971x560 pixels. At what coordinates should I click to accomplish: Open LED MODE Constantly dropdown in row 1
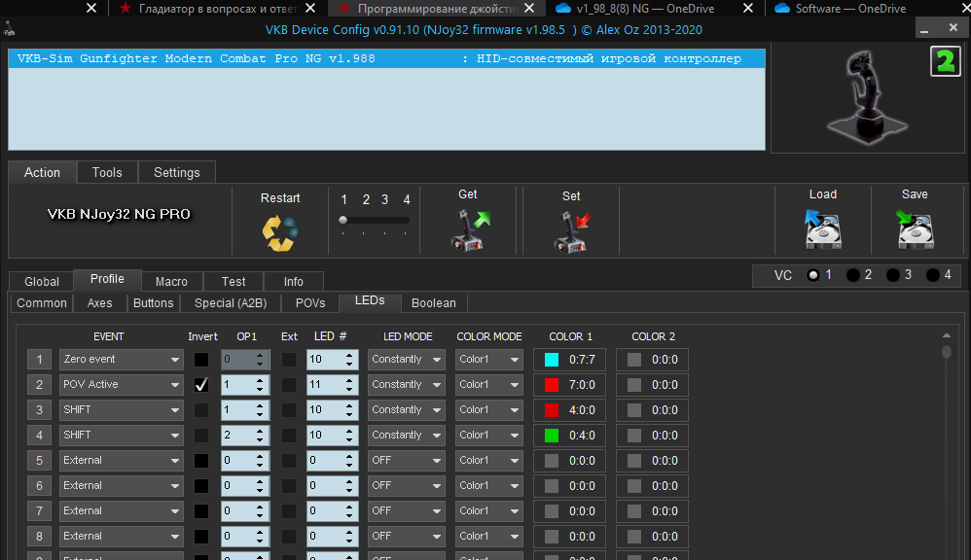[x=407, y=360]
